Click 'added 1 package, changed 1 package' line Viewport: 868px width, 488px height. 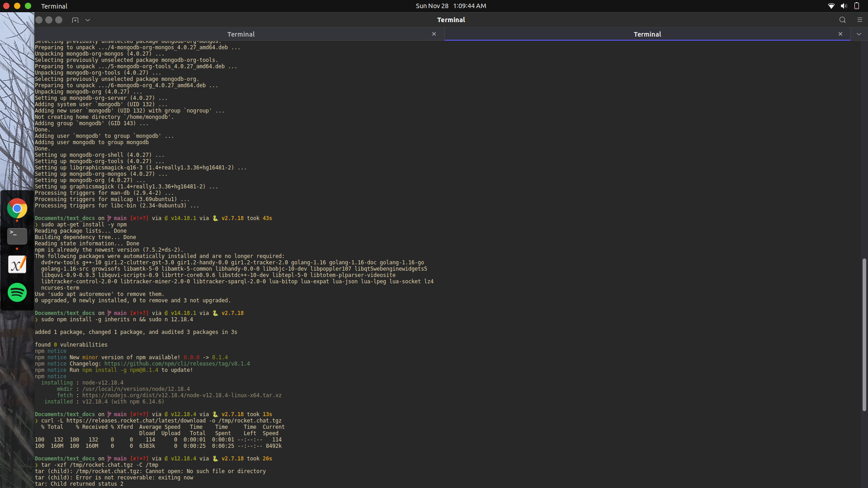click(x=136, y=332)
